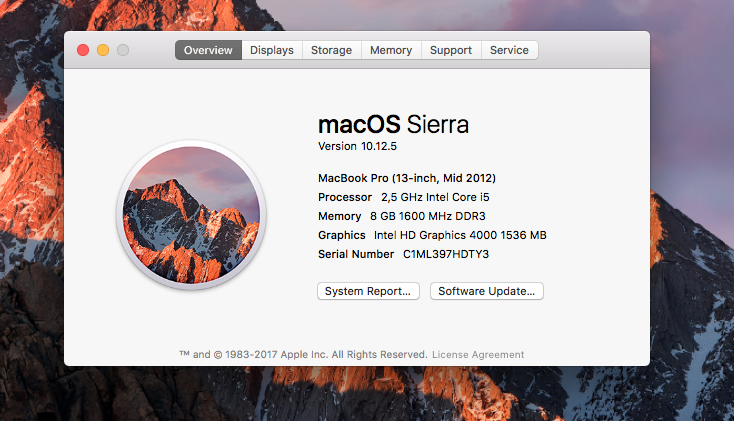
Task: Click Intel HD Graphics 4000 1536 MB value
Action: pyautogui.click(x=460, y=235)
